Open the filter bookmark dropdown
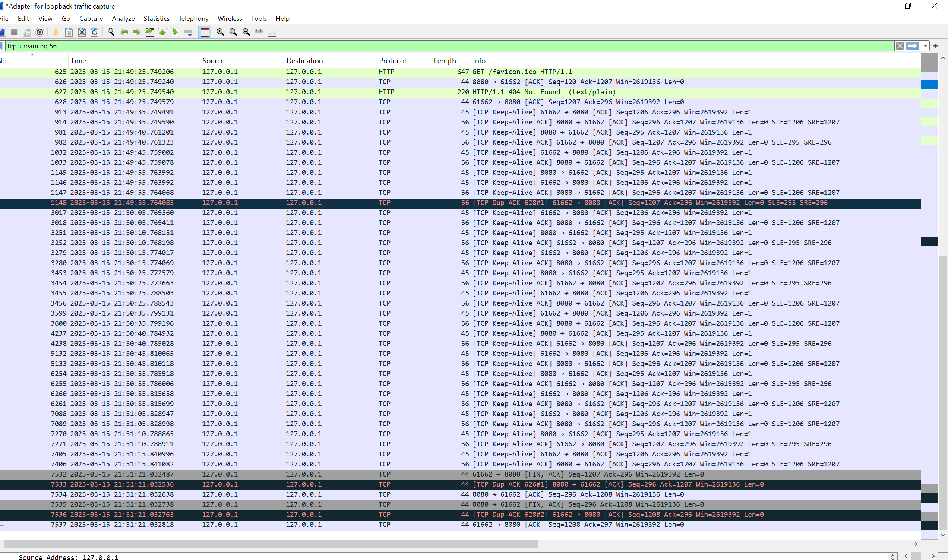948x560 pixels. pos(2,46)
